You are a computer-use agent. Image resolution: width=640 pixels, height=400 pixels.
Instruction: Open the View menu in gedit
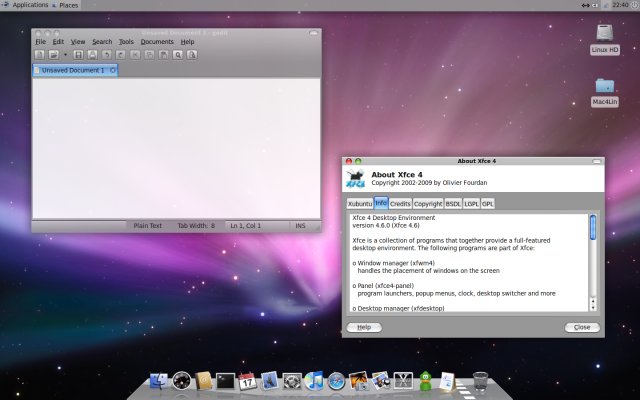pos(78,42)
